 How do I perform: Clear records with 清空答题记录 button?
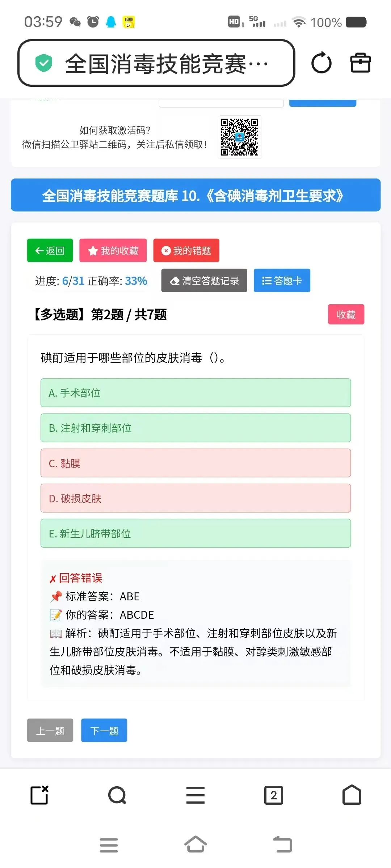[x=204, y=280]
